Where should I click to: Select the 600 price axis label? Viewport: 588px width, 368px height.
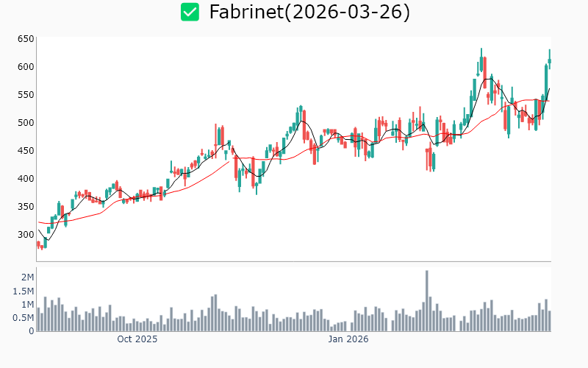[26, 66]
